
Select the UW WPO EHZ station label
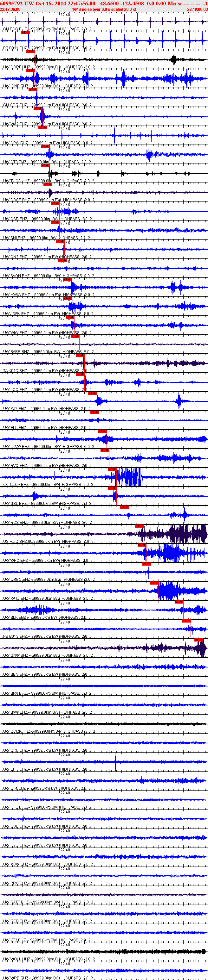[x=47, y=561]
